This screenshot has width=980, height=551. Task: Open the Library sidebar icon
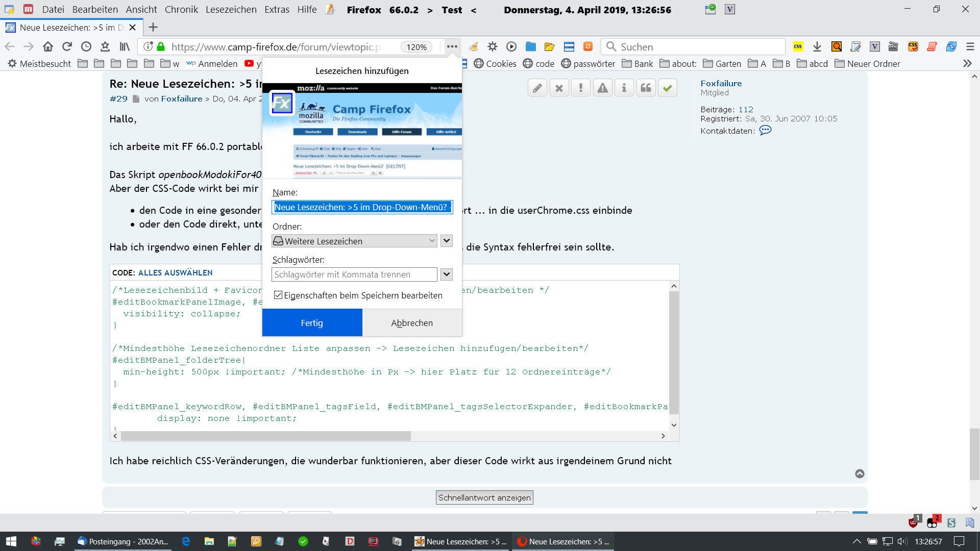point(125,47)
